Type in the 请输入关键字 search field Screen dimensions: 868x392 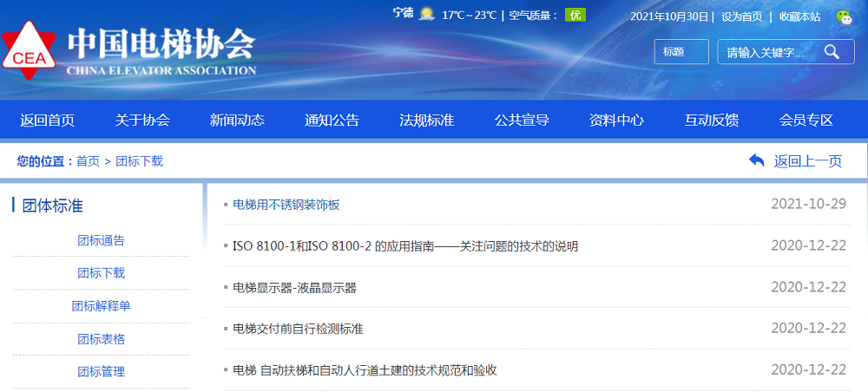pos(768,52)
